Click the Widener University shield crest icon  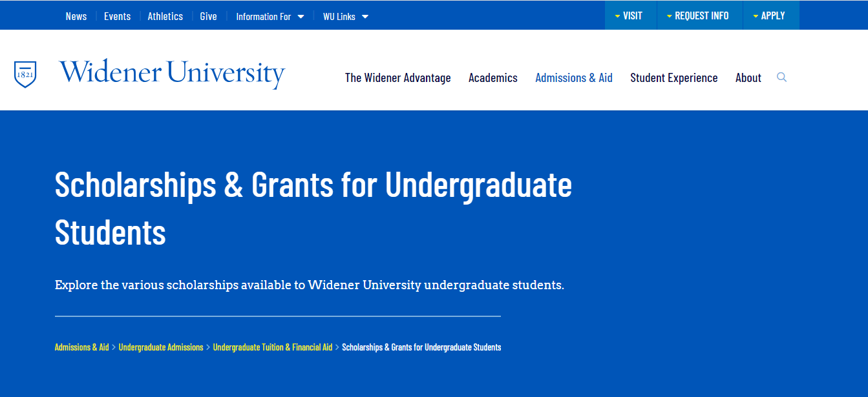point(25,74)
